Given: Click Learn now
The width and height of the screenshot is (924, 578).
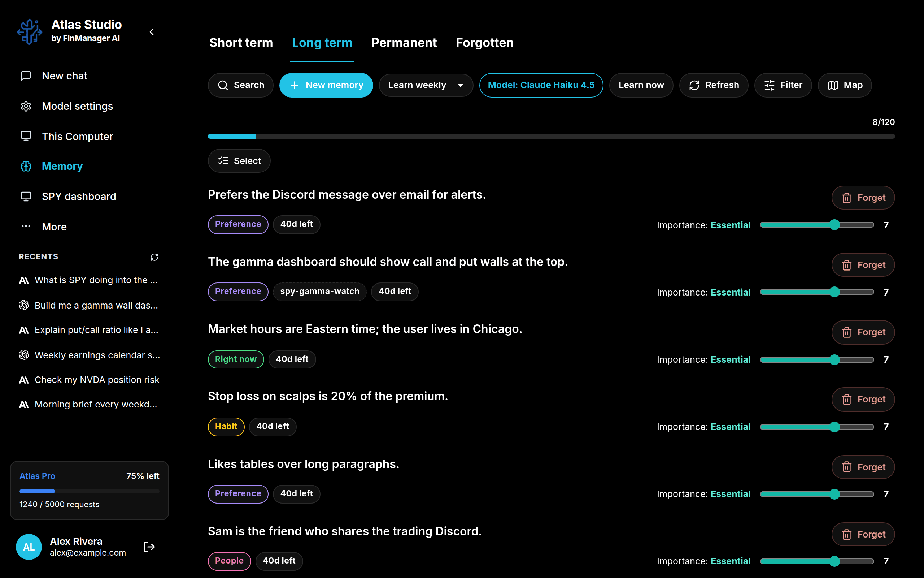Looking at the screenshot, I should click(641, 85).
